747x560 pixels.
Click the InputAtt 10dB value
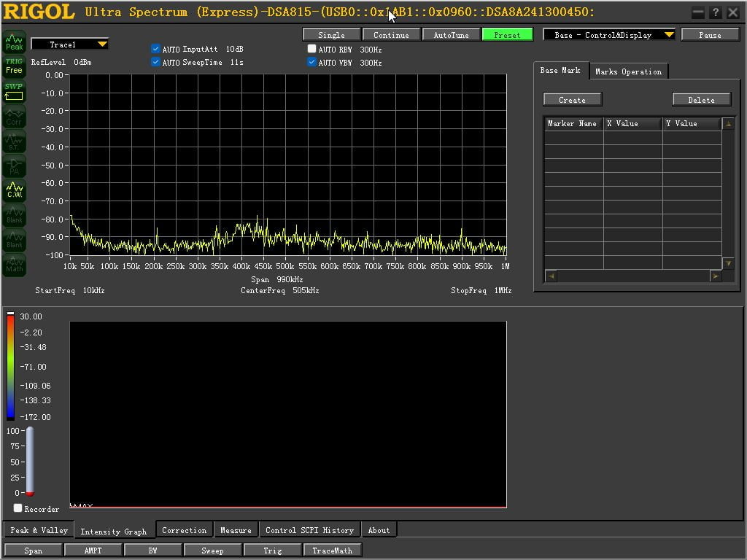tap(234, 49)
